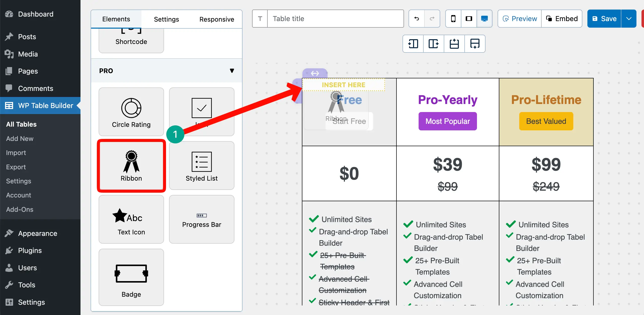This screenshot has width=644, height=315.
Task: Switch to tablet preview mode
Action: (x=469, y=19)
